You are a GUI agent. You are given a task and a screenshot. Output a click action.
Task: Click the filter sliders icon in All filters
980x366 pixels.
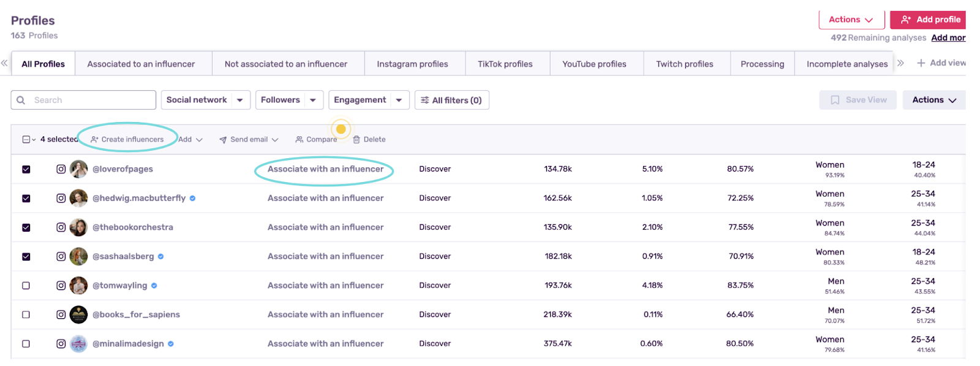click(424, 100)
